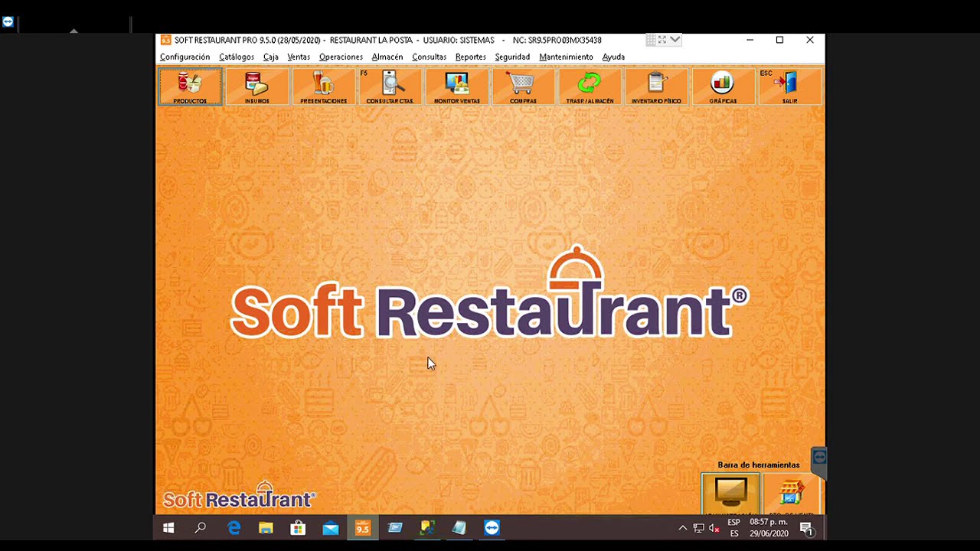Select the Pto. de Venta store icon

click(791, 494)
